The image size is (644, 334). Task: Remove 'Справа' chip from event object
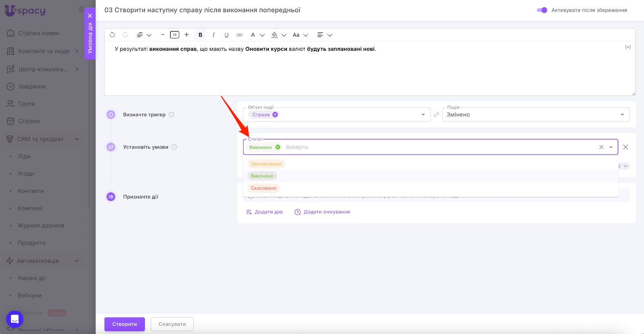[x=275, y=115]
